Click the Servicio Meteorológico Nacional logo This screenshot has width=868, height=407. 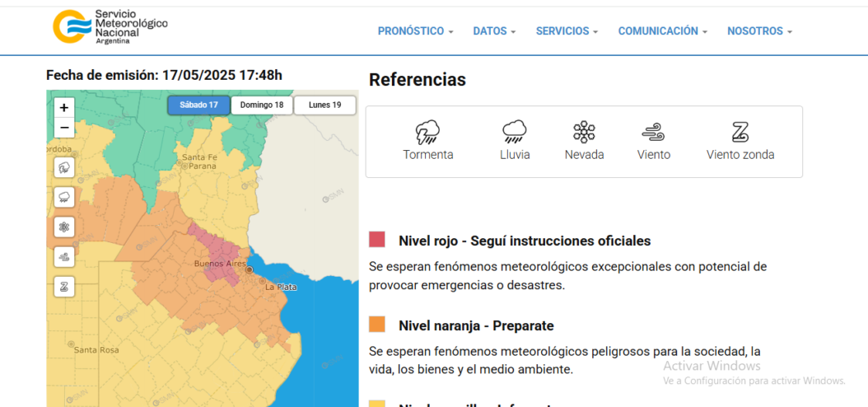coord(110,26)
